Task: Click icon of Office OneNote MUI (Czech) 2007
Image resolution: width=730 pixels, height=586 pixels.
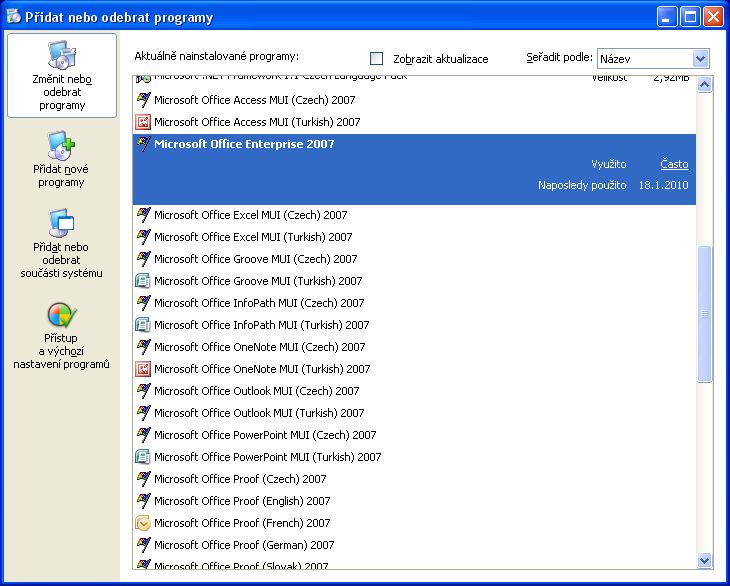Action: tap(143, 347)
